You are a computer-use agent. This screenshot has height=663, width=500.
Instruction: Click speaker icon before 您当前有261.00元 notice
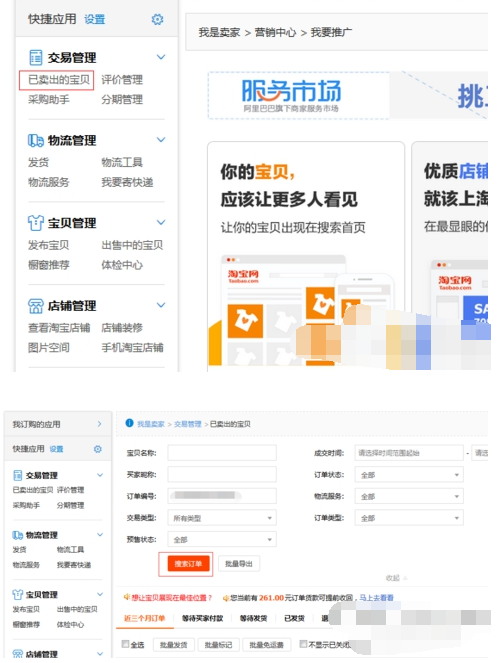coord(226,598)
